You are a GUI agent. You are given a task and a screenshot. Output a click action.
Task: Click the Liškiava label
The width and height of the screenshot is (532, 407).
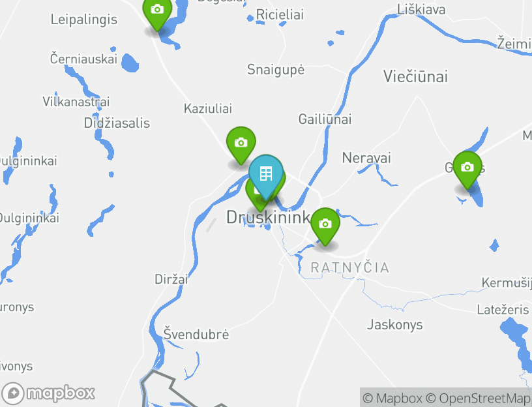pos(421,10)
